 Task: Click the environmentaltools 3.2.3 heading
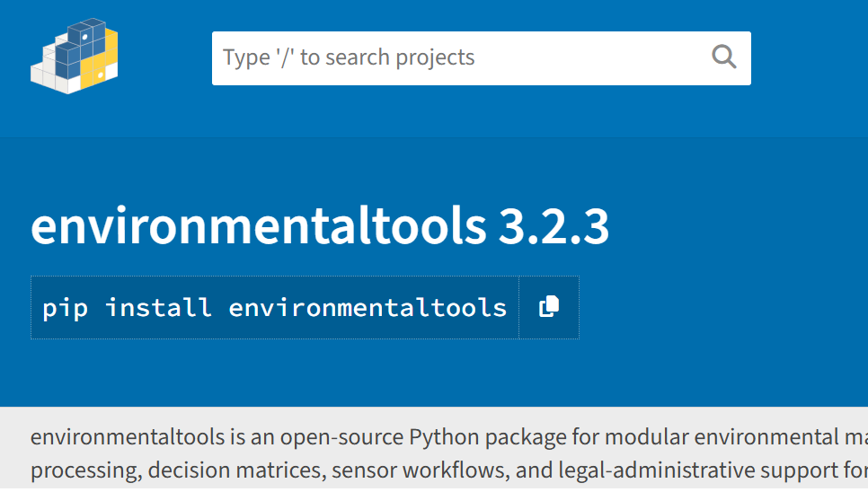tap(320, 225)
